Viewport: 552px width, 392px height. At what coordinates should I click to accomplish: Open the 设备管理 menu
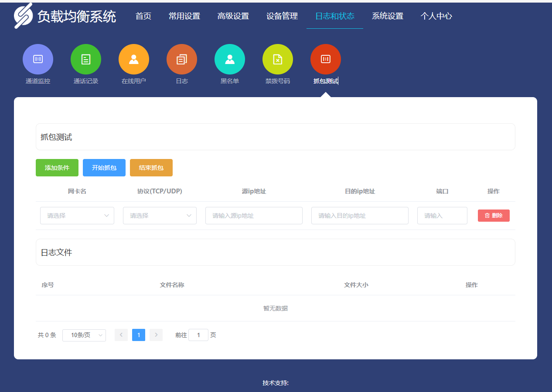tap(282, 16)
